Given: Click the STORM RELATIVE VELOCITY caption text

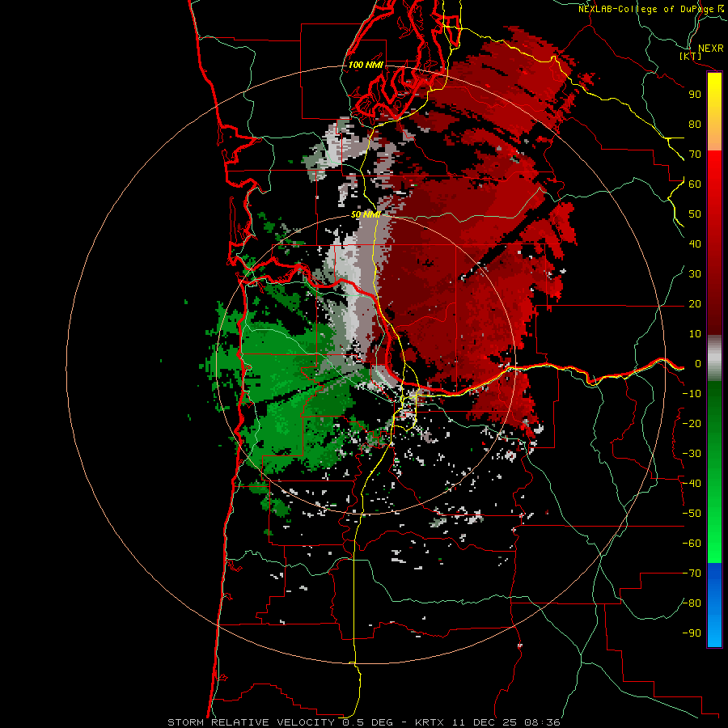Looking at the screenshot, I should click(251, 722).
